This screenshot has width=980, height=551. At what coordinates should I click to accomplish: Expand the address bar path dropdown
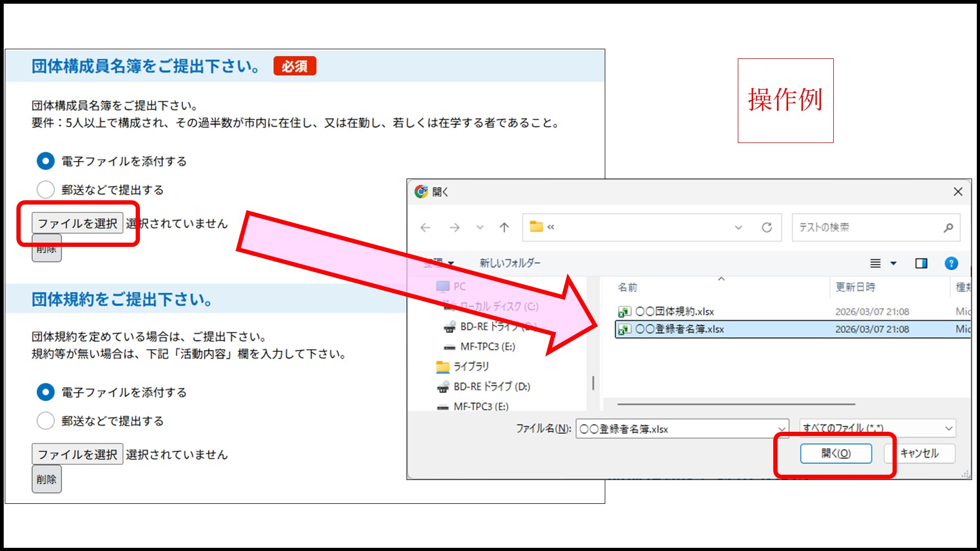[738, 228]
